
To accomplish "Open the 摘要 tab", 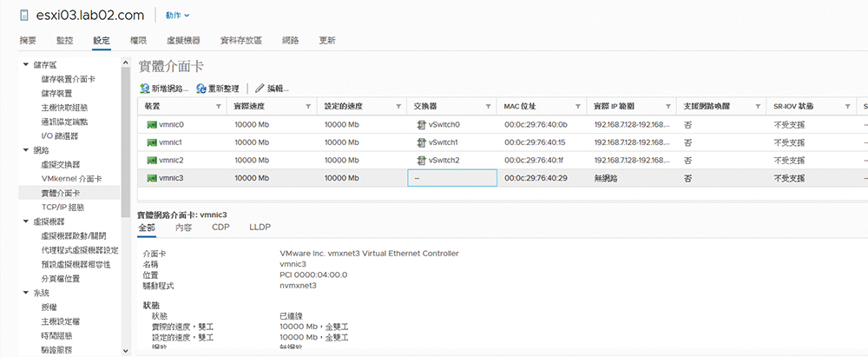I will coord(28,41).
